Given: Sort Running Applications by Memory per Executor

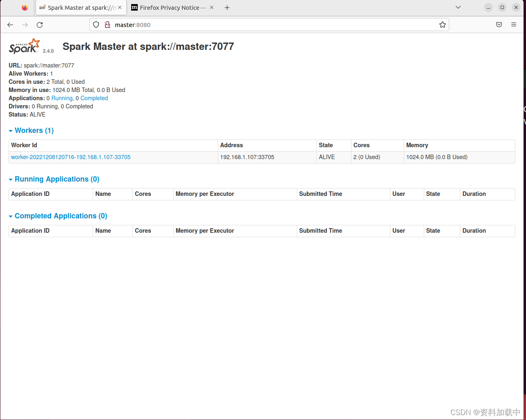Looking at the screenshot, I should coord(235,194).
